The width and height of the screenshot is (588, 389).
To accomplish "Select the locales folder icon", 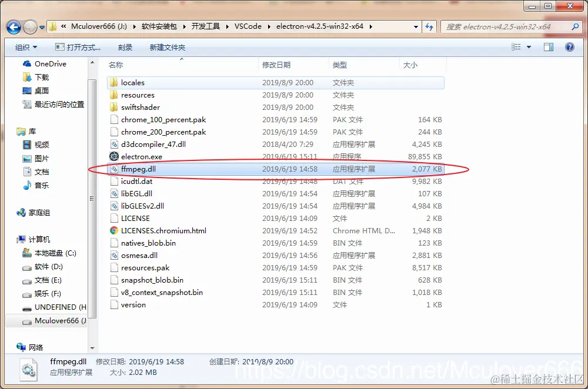I will coord(114,82).
